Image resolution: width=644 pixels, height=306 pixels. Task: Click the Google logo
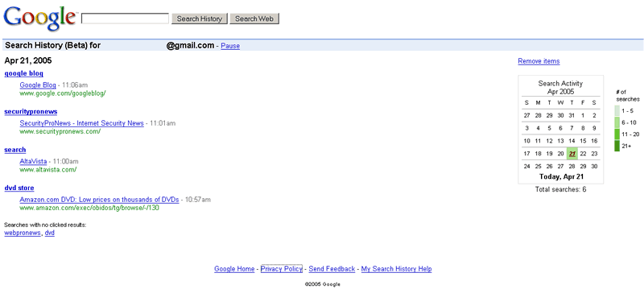pos(39,19)
